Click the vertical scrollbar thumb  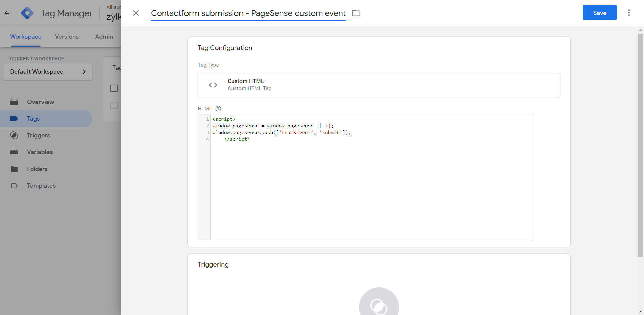[x=640, y=145]
